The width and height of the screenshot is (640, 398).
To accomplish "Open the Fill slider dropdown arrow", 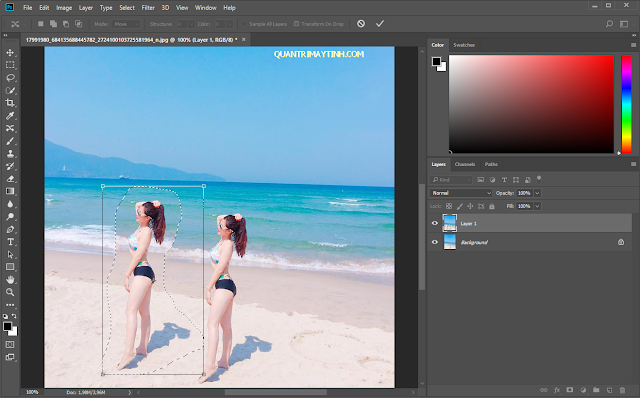I will 537,206.
